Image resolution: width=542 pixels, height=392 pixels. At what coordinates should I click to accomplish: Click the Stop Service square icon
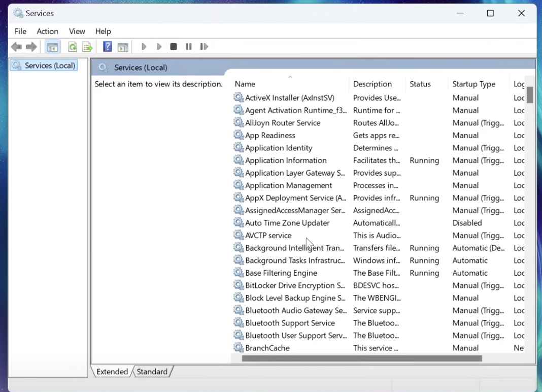[174, 46]
